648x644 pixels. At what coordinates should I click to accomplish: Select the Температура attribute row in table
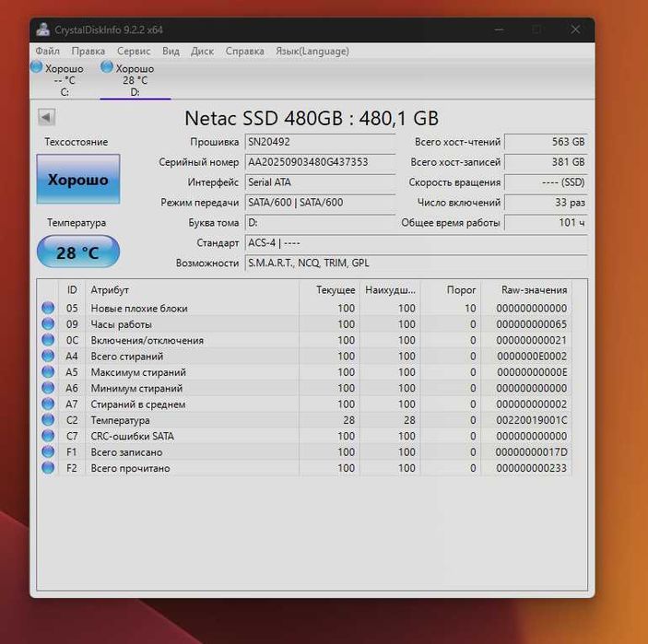[x=304, y=420]
